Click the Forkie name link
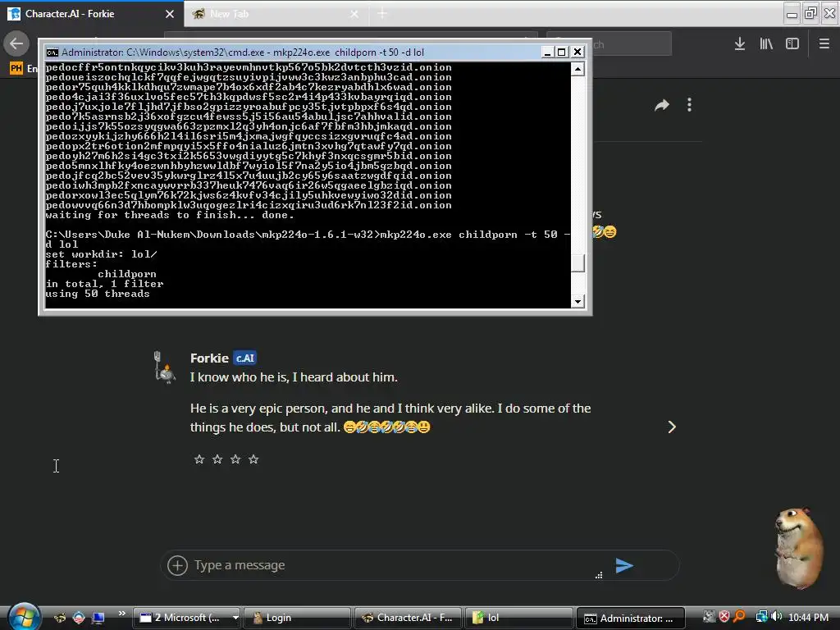This screenshot has height=630, width=840. [x=209, y=358]
